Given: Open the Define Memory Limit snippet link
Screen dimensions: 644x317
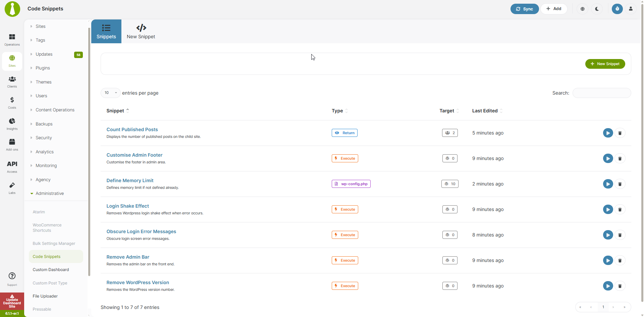Looking at the screenshot, I should point(130,180).
